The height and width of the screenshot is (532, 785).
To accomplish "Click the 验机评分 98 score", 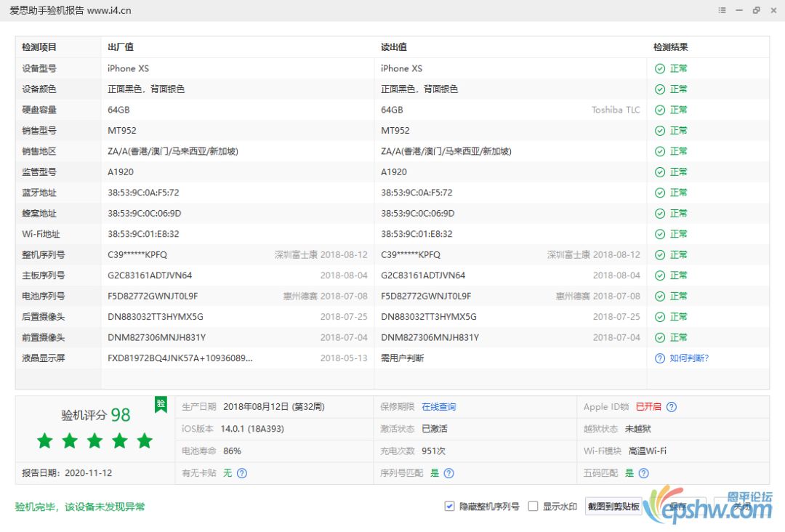I will [x=96, y=415].
